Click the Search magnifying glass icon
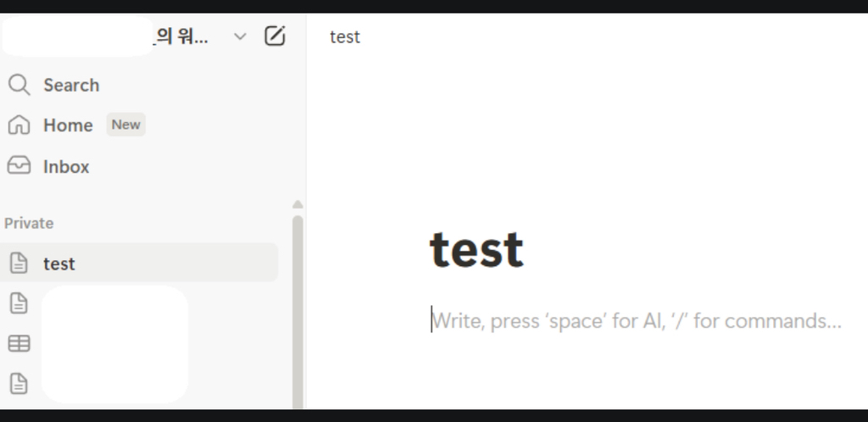This screenshot has width=868, height=422. 19,85
